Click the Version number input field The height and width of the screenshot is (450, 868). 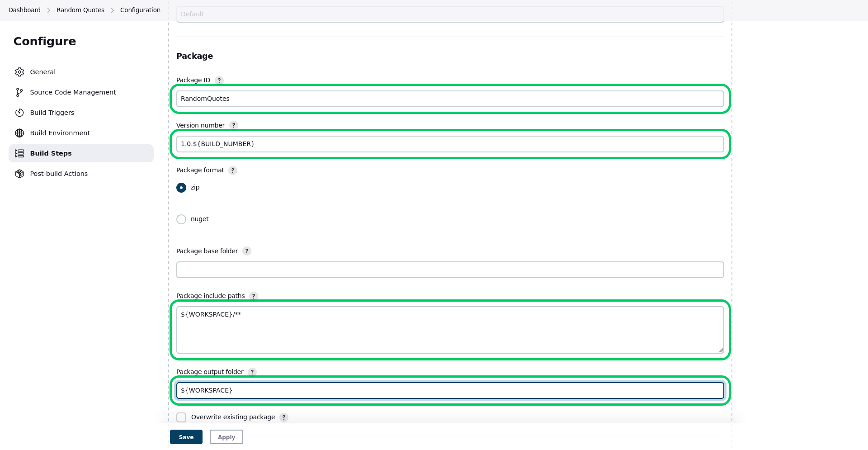coord(450,144)
